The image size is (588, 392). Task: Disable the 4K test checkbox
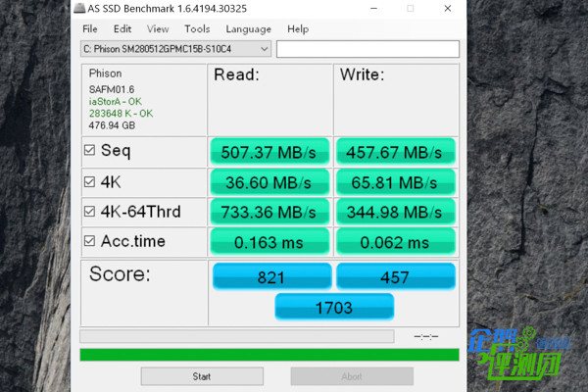tap(90, 181)
